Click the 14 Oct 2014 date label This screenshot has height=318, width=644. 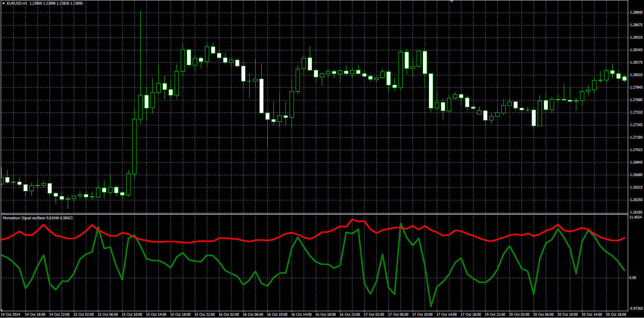tap(11, 315)
